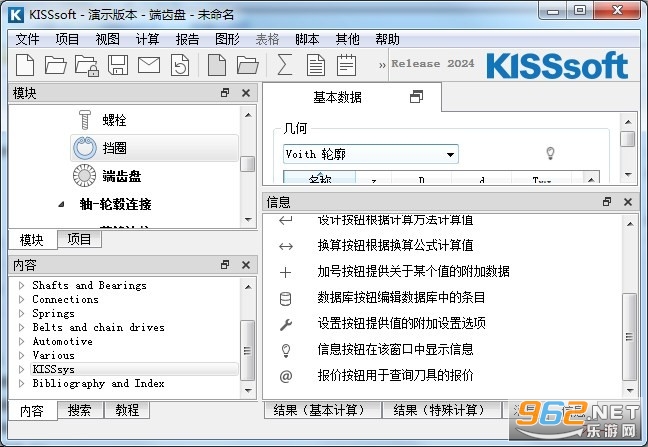The width and height of the screenshot is (648, 447).
Task: Send the file with the envelope icon
Action: [x=149, y=65]
